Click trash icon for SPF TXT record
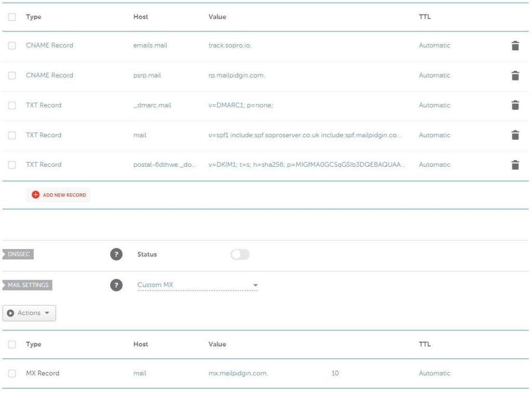The image size is (532, 393). coord(515,135)
